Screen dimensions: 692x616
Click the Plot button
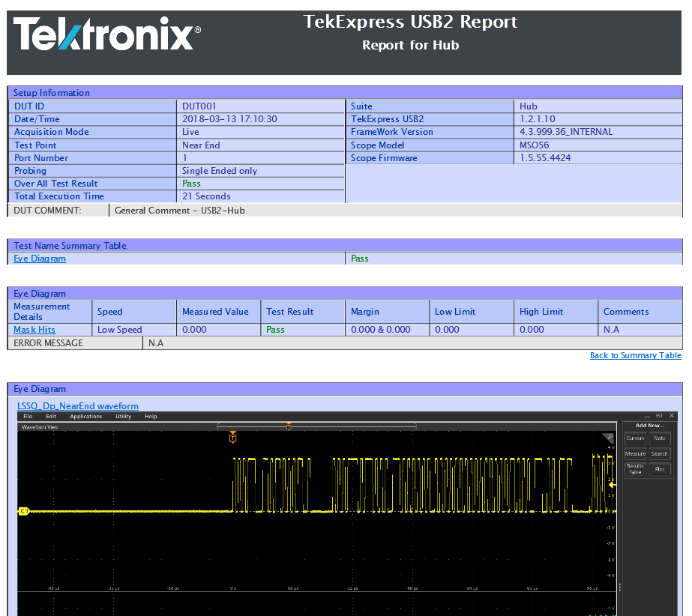pyautogui.click(x=660, y=469)
